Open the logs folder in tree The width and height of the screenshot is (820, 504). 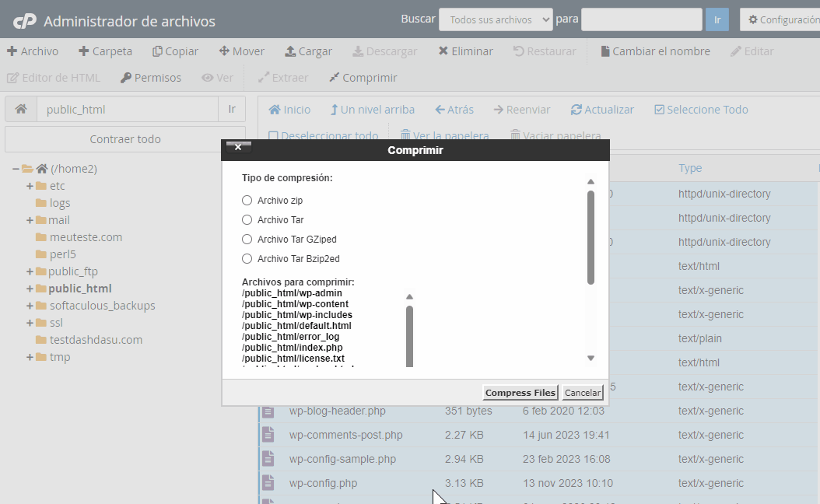point(60,203)
